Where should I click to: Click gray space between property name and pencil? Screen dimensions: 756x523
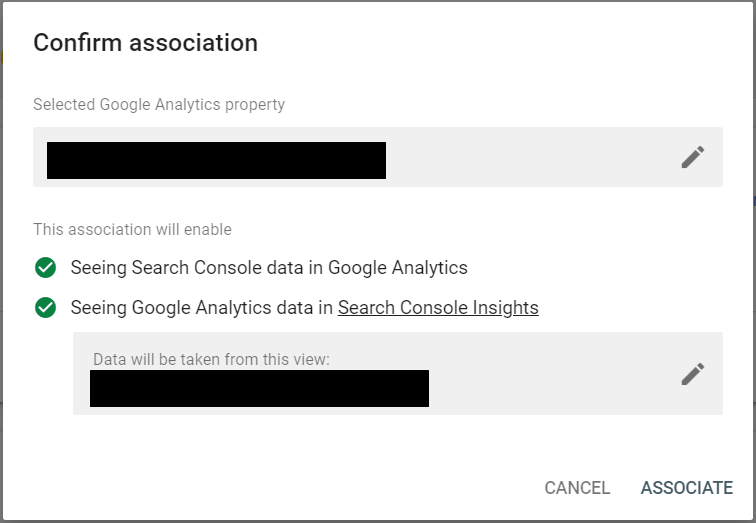coord(530,157)
